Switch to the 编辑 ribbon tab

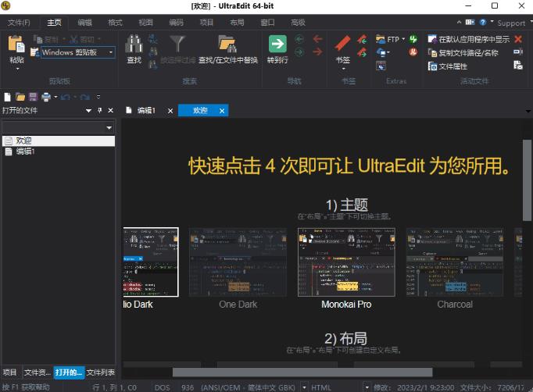pos(84,23)
